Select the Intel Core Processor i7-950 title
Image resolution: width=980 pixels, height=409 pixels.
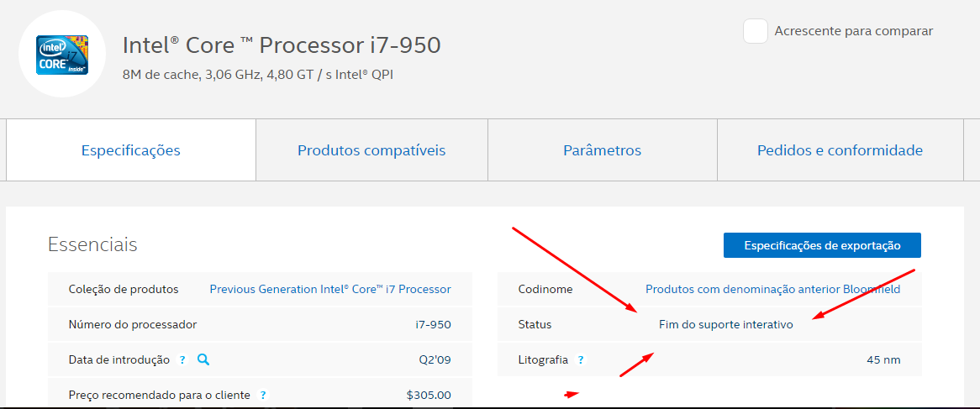(x=282, y=45)
